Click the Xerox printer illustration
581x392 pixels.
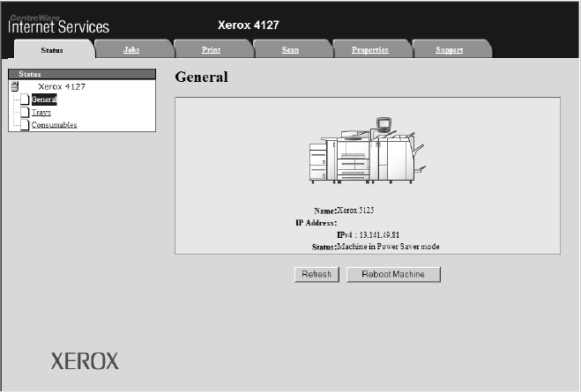(367, 151)
